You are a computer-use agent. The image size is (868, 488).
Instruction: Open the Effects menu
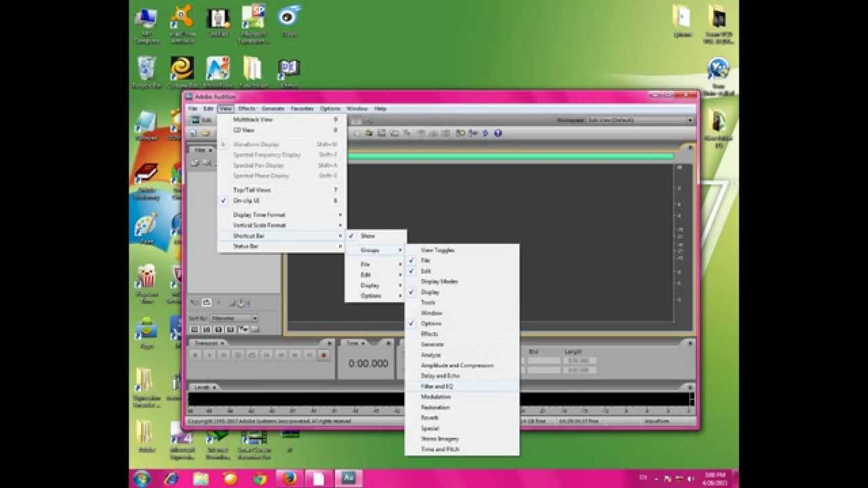click(246, 108)
